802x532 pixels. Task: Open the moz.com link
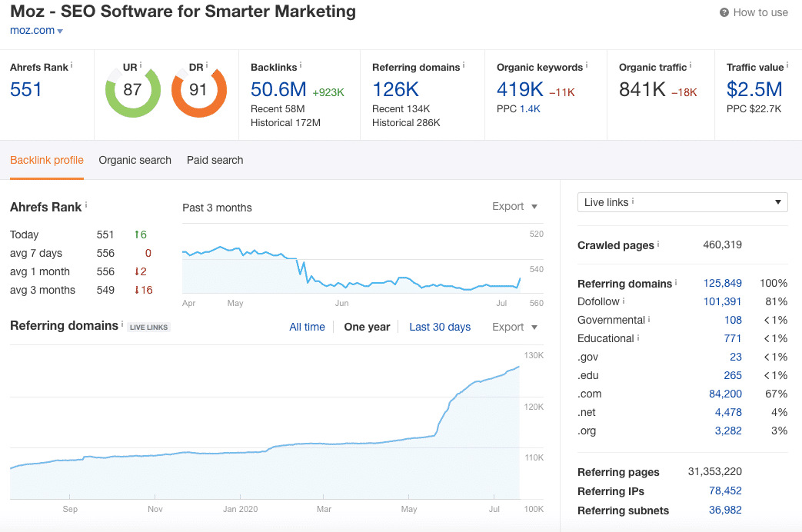(x=32, y=30)
